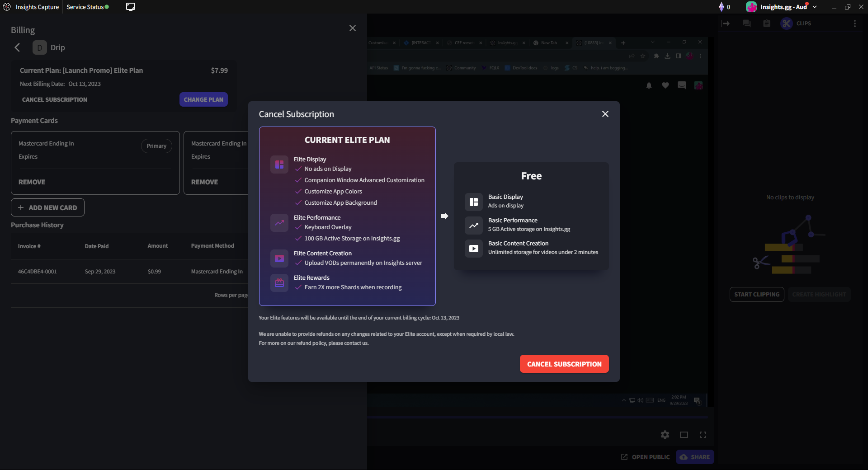Image resolution: width=868 pixels, height=470 pixels.
Task: Click Service Status indicator
Action: (88, 7)
